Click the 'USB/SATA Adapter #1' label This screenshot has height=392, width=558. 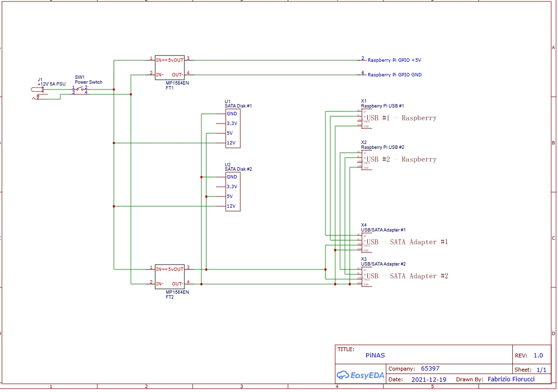click(x=383, y=230)
